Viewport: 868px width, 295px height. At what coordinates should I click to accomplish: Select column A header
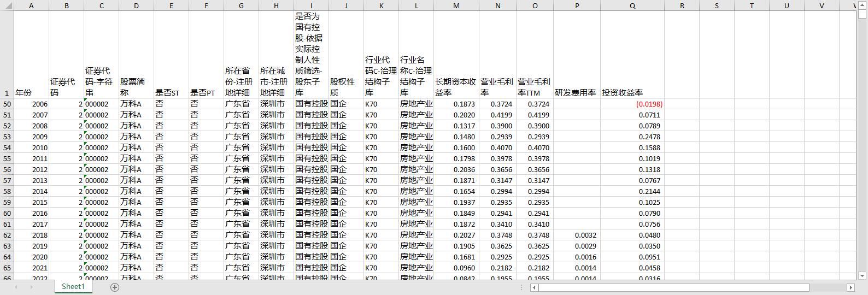31,5
